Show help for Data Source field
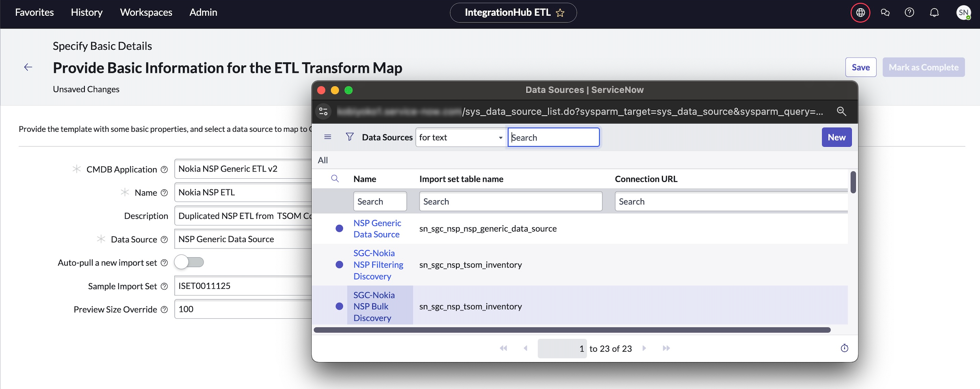The width and height of the screenshot is (980, 389). pos(164,239)
